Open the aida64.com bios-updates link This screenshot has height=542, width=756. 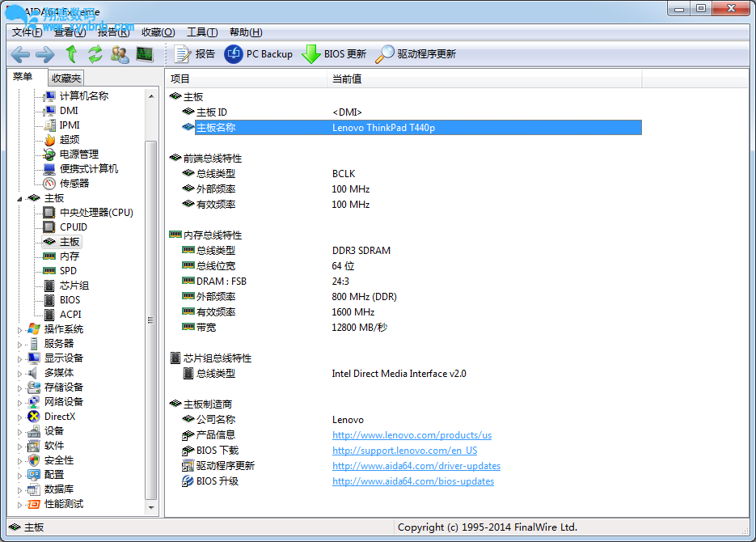(x=412, y=481)
